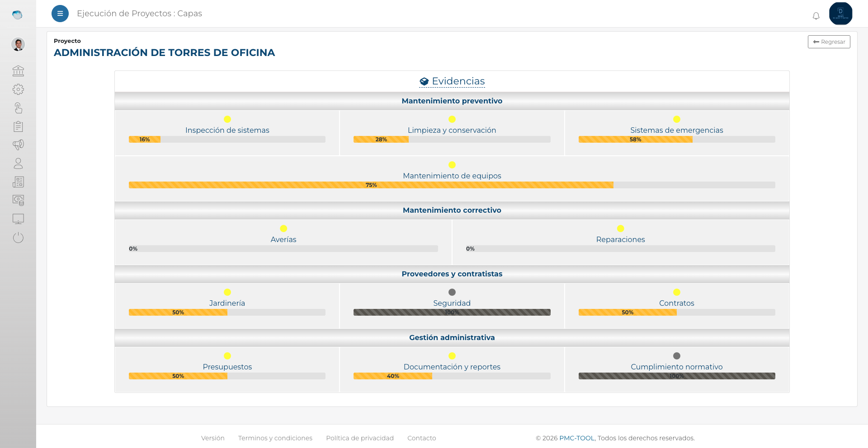
Task: Expand the Gestión administrativa section
Action: [x=452, y=337]
